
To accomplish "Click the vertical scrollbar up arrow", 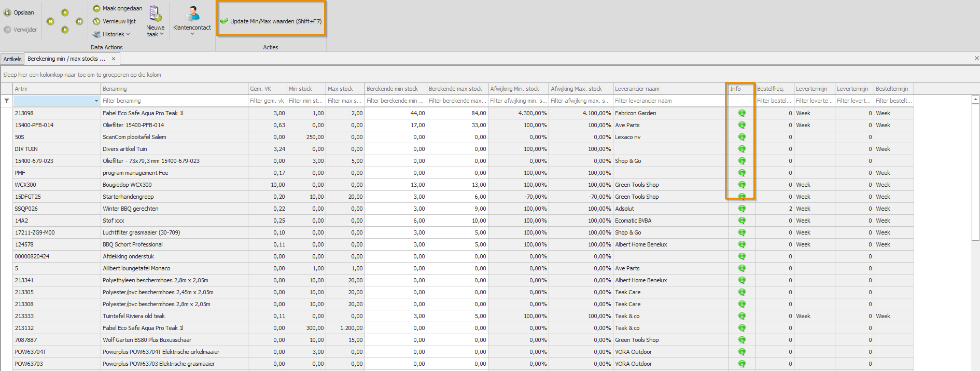I will 975,99.
